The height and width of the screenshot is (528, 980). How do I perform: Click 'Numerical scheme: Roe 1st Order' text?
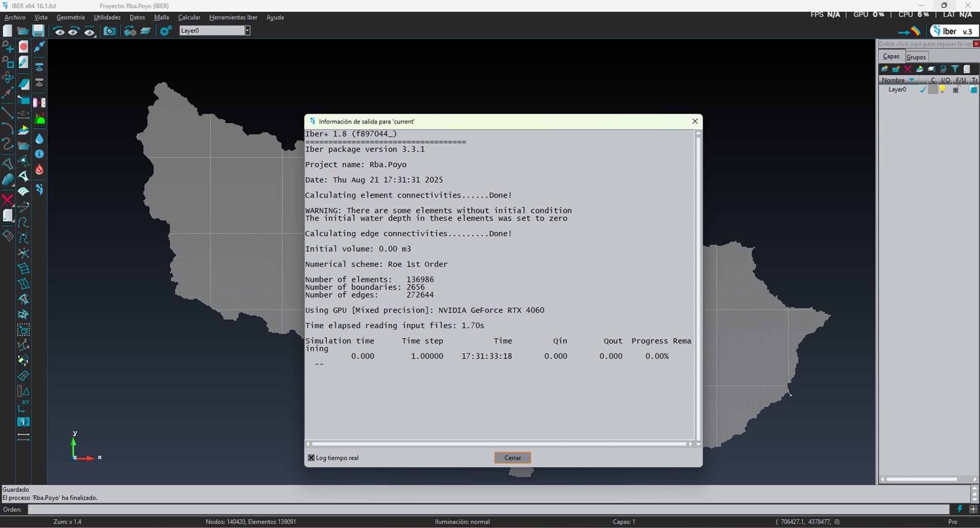(x=376, y=264)
